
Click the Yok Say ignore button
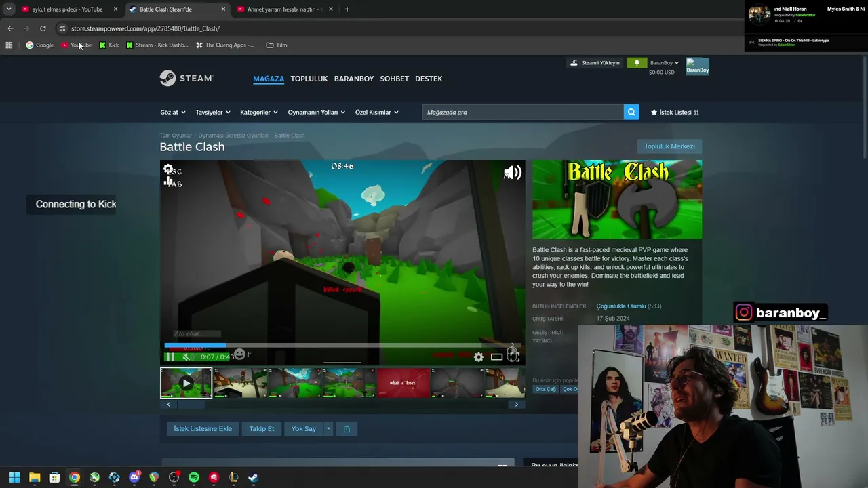pos(304,429)
